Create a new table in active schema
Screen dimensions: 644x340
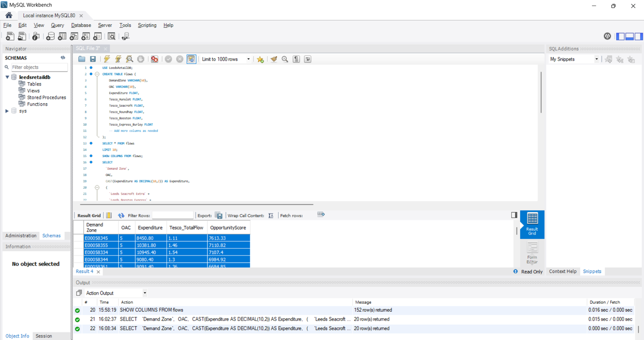[x=62, y=36]
